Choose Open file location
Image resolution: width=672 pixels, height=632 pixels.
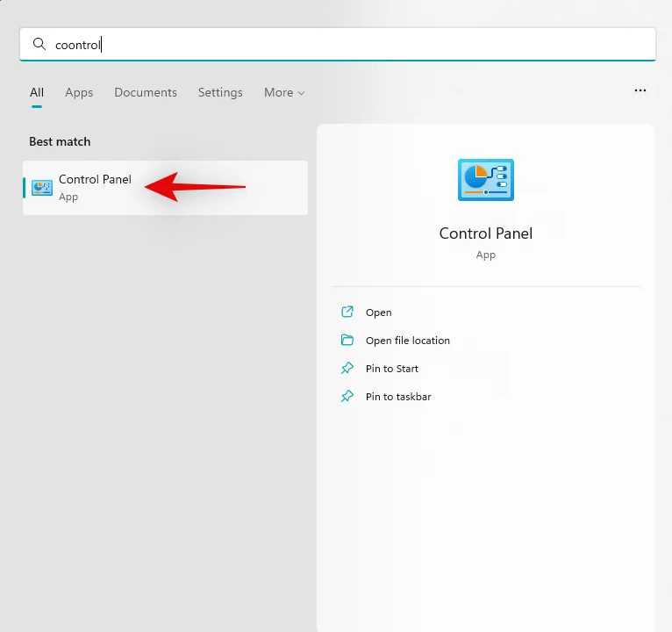[x=407, y=341]
